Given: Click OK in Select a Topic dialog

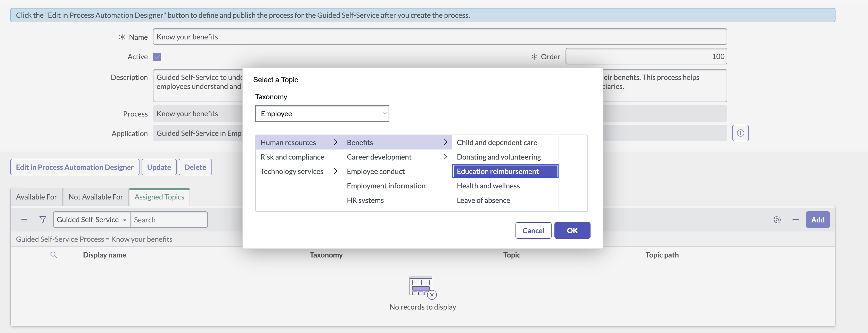Looking at the screenshot, I should (572, 231).
